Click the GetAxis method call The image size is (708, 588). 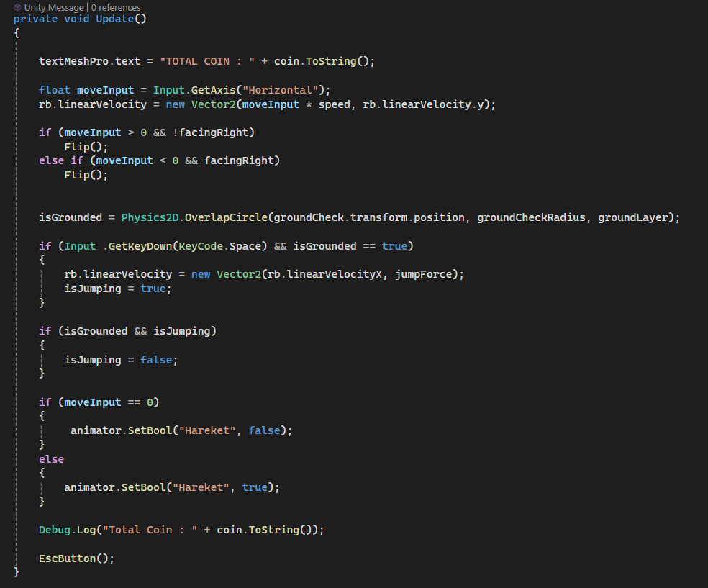pos(219,90)
